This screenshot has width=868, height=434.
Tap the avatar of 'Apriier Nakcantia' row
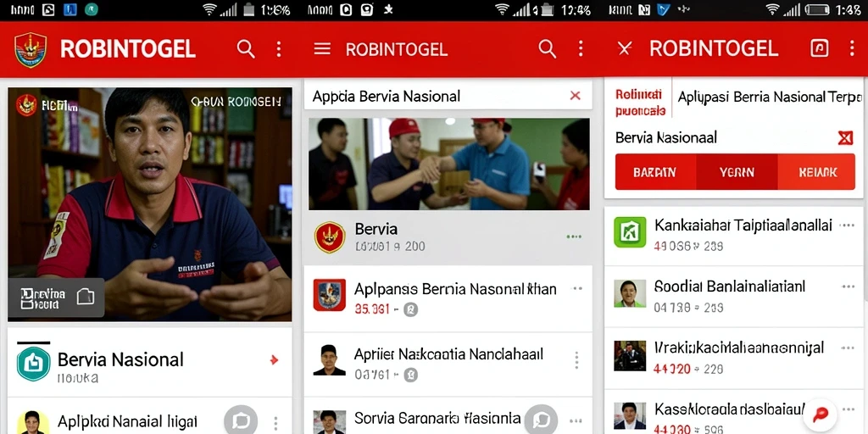[x=330, y=360]
